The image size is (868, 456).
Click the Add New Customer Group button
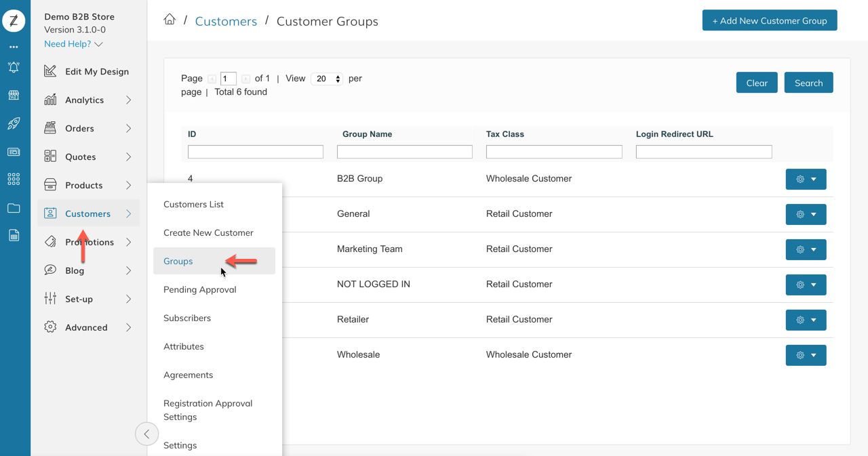(769, 20)
